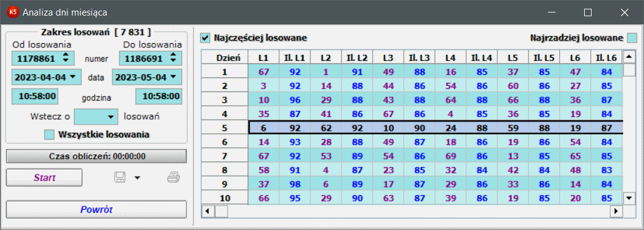The height and width of the screenshot is (230, 644).
Task: Click the table vertical scroll up arrow
Action: [629, 57]
